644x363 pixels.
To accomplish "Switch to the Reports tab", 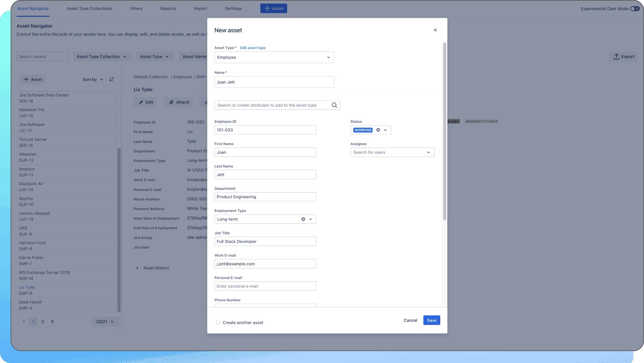I will [168, 9].
